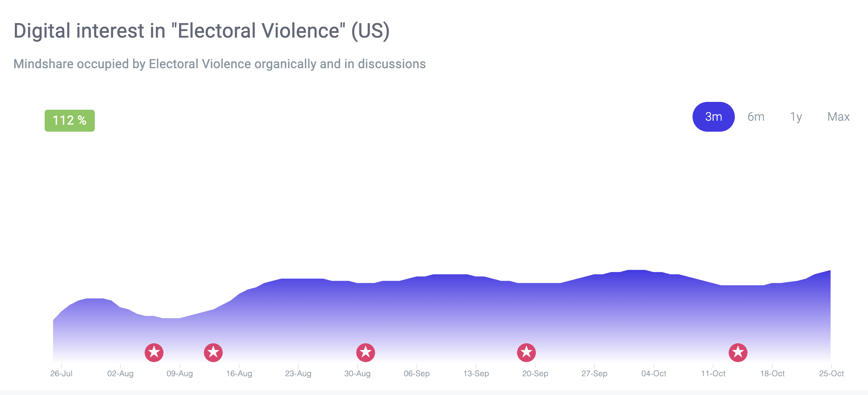
Task: Switch to the 1y time range
Action: pyautogui.click(x=796, y=117)
